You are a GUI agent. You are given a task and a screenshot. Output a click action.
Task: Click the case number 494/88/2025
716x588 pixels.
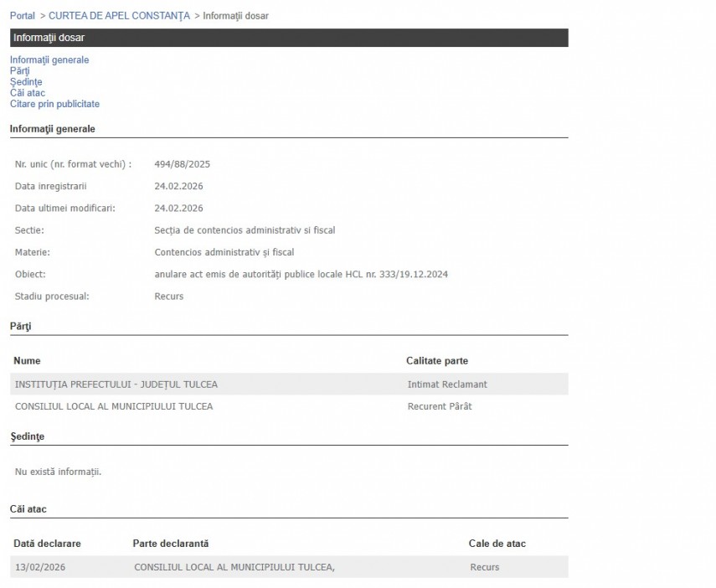click(183, 164)
